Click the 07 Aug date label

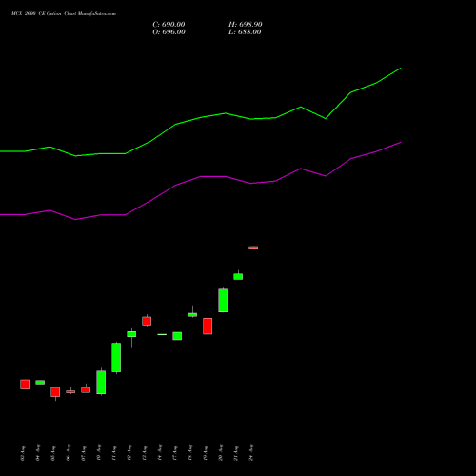coord(84,453)
